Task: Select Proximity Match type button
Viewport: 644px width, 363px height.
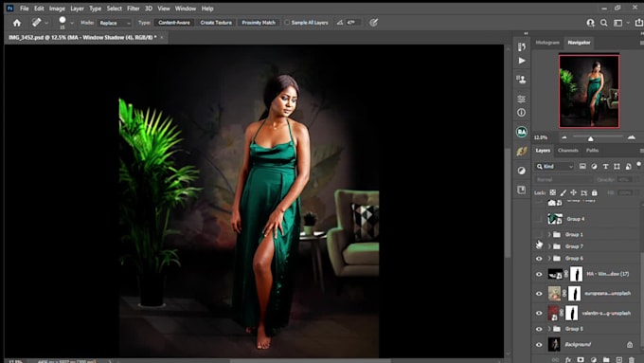Action: [259, 23]
